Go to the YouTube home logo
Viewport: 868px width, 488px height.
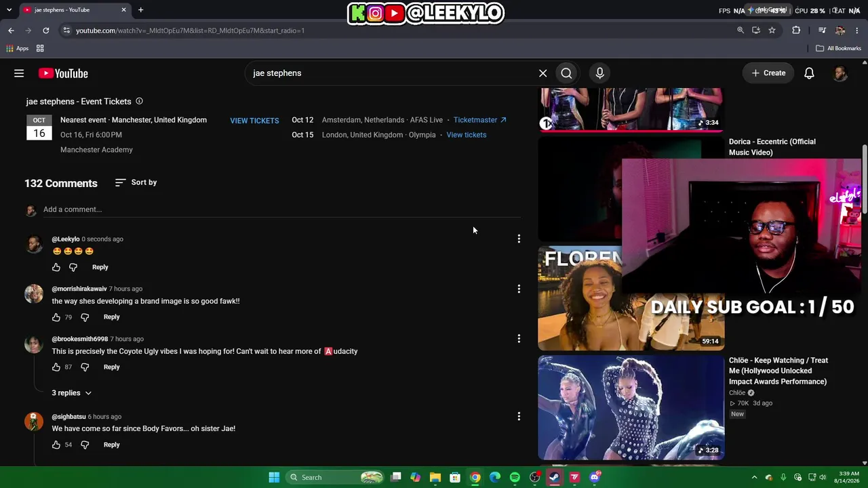[63, 73]
